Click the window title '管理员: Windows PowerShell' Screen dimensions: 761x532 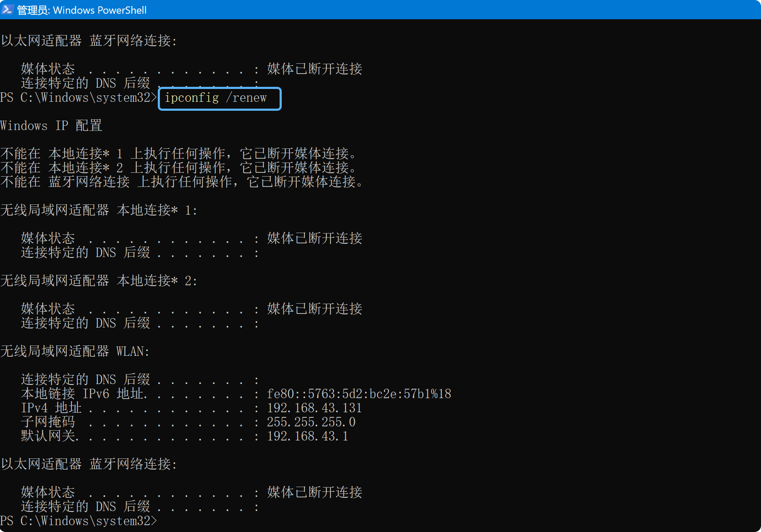(82, 10)
